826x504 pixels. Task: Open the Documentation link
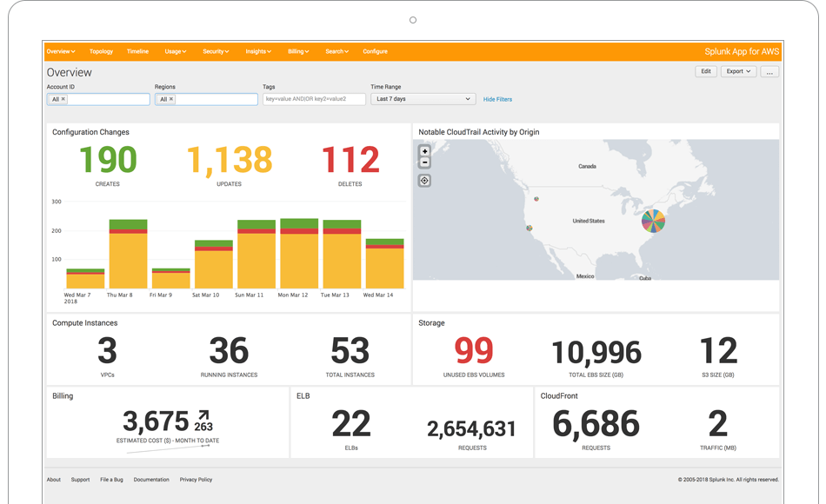point(151,480)
